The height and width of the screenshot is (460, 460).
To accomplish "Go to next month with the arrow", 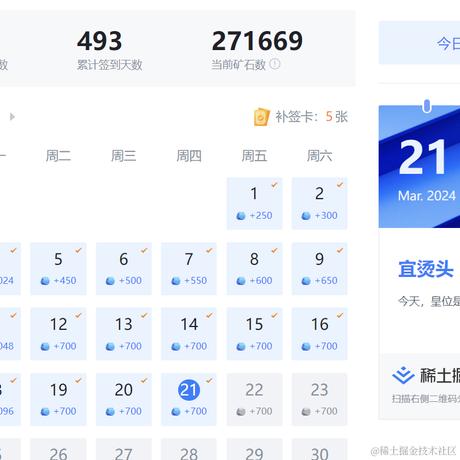I will click(12, 117).
